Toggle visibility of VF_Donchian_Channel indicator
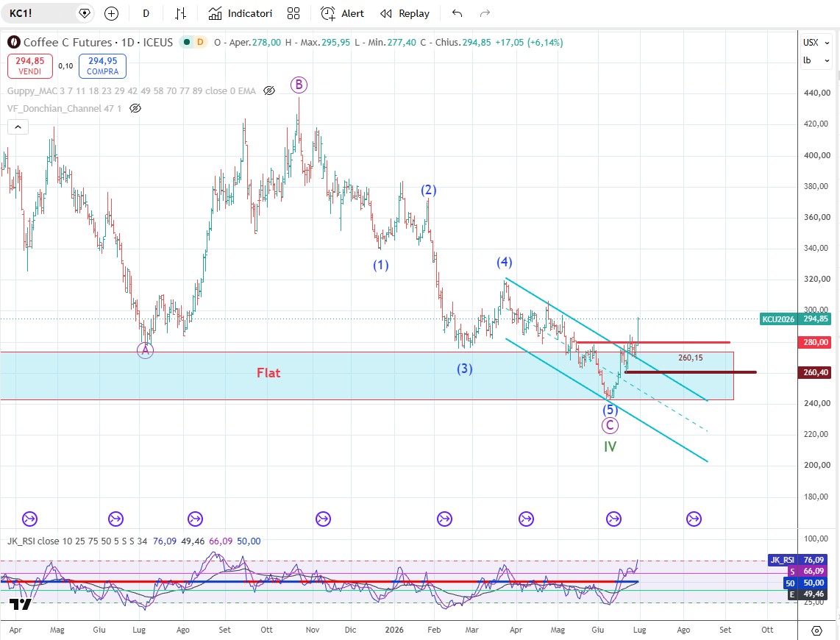The height and width of the screenshot is (640, 840). 135,109
